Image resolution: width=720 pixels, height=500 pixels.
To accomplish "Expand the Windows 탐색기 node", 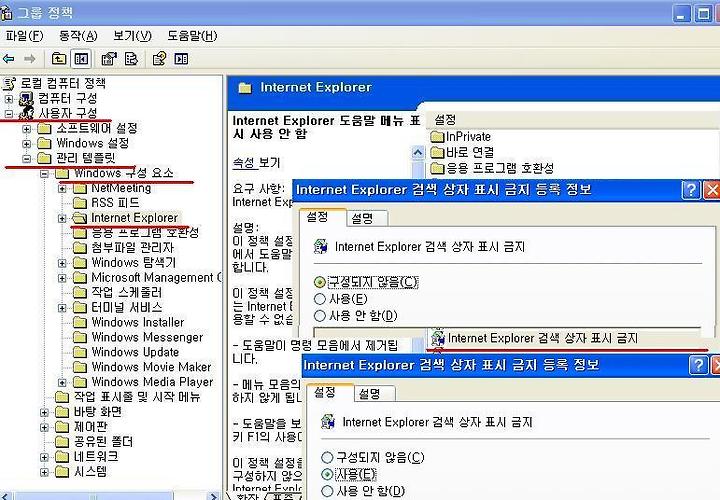I will click(x=62, y=263).
